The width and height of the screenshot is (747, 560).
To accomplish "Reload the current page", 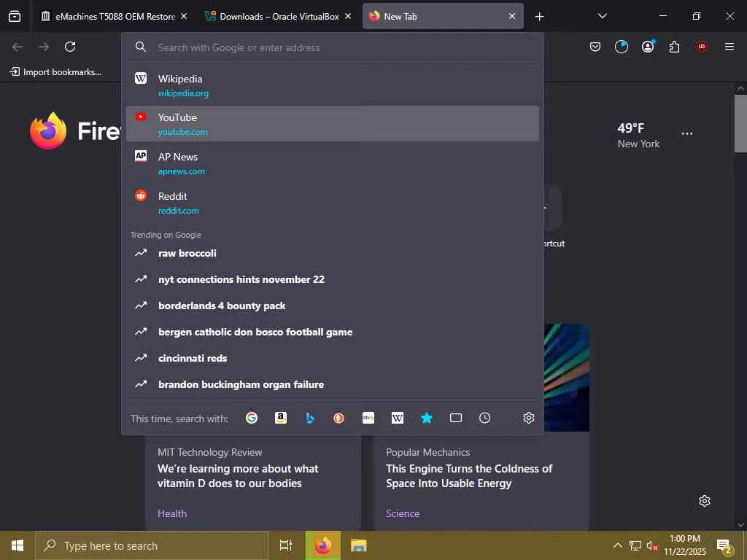I will (x=70, y=47).
